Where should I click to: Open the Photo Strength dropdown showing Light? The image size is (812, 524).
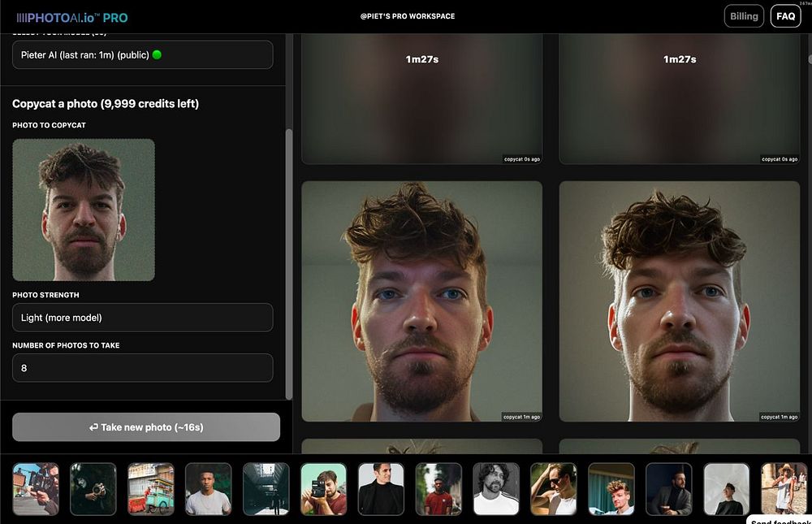[142, 317]
